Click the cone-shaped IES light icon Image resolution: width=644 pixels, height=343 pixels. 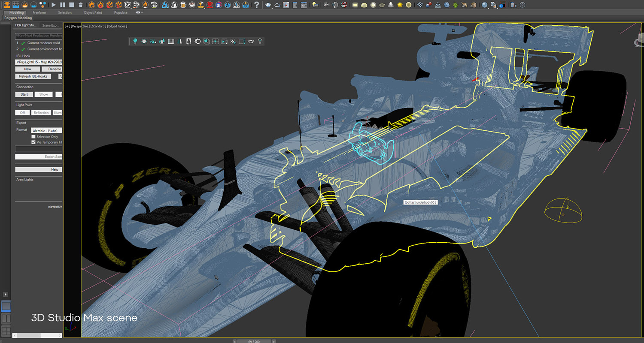tap(391, 5)
